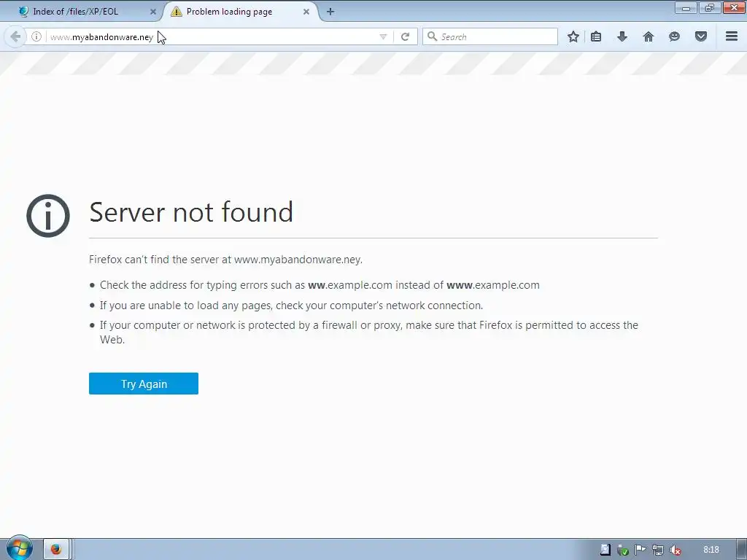Click into the Search field
This screenshot has width=747, height=560.
point(489,36)
